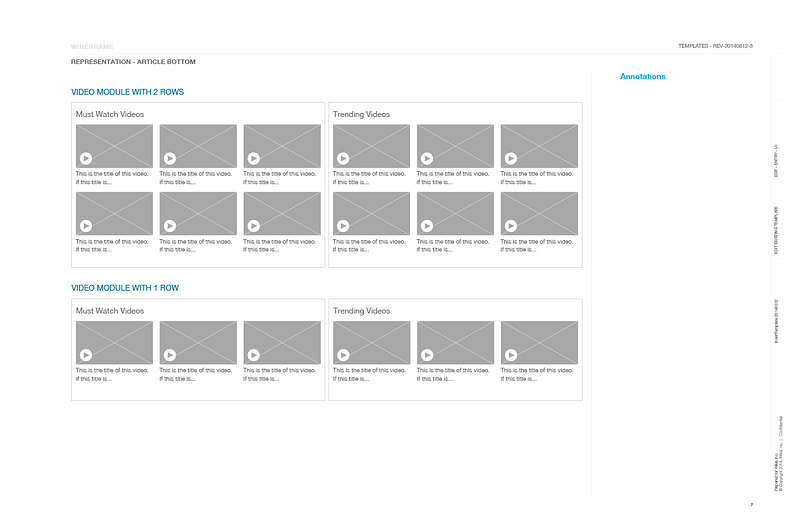The width and height of the screenshot is (800, 518).
Task: Play first top-row Trending video, 2-row module
Action: click(343, 159)
